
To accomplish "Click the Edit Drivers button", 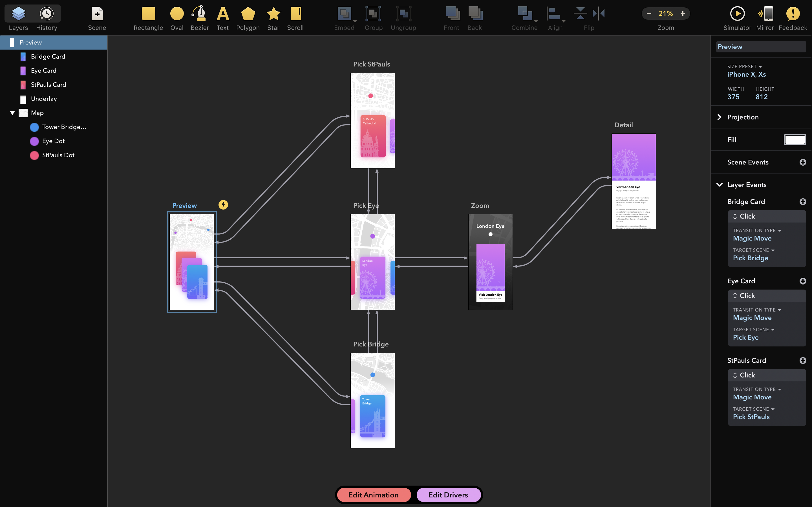I will point(448,495).
